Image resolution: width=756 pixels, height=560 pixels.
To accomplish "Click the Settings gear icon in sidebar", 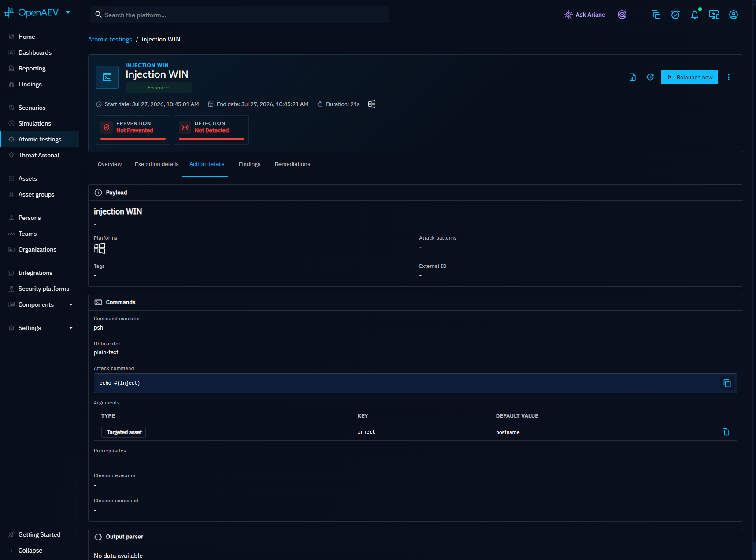I will point(11,328).
